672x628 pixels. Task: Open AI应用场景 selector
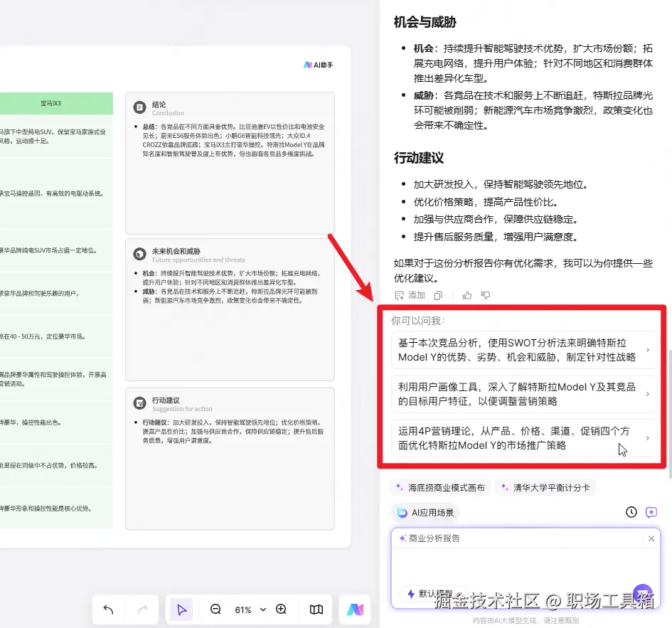[x=425, y=512]
